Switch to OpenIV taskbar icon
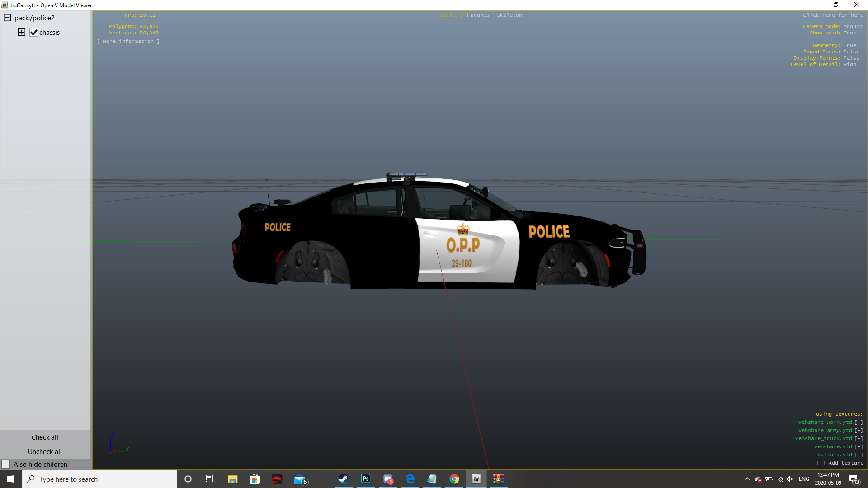This screenshot has width=868, height=488. point(476,479)
